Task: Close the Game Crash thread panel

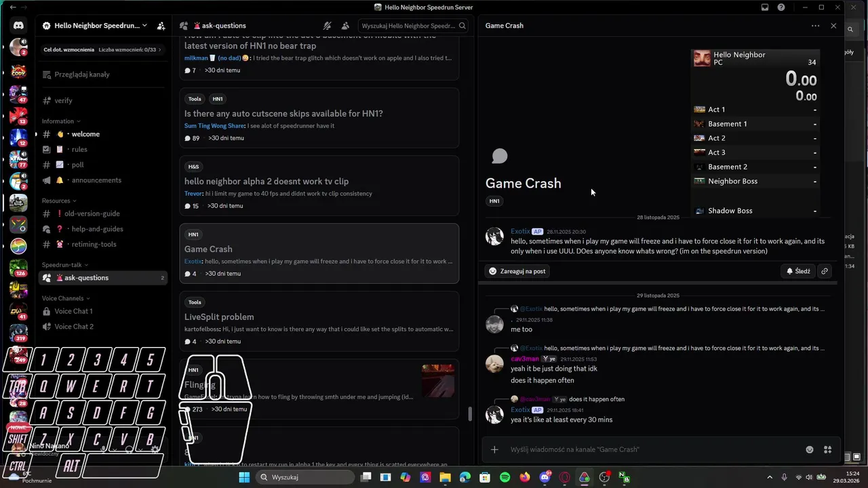Action: [833, 26]
